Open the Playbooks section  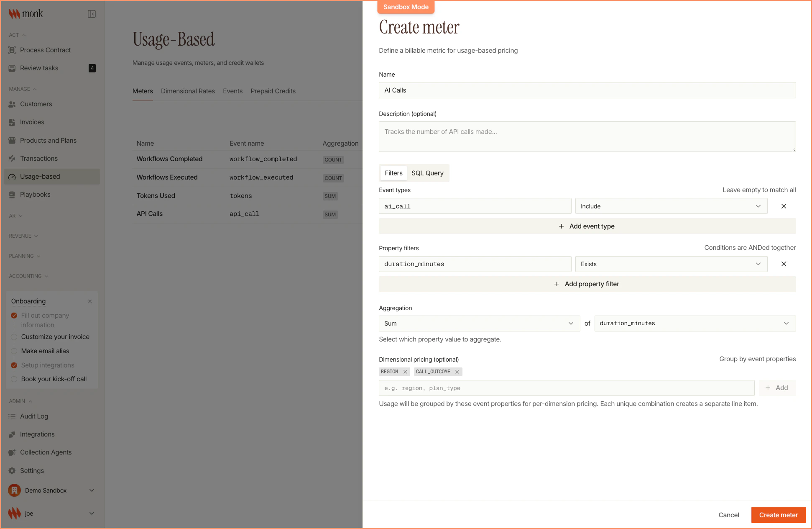click(x=36, y=194)
